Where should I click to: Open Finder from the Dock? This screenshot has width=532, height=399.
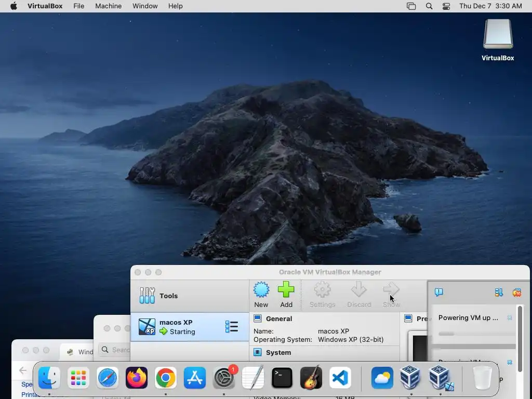49,378
